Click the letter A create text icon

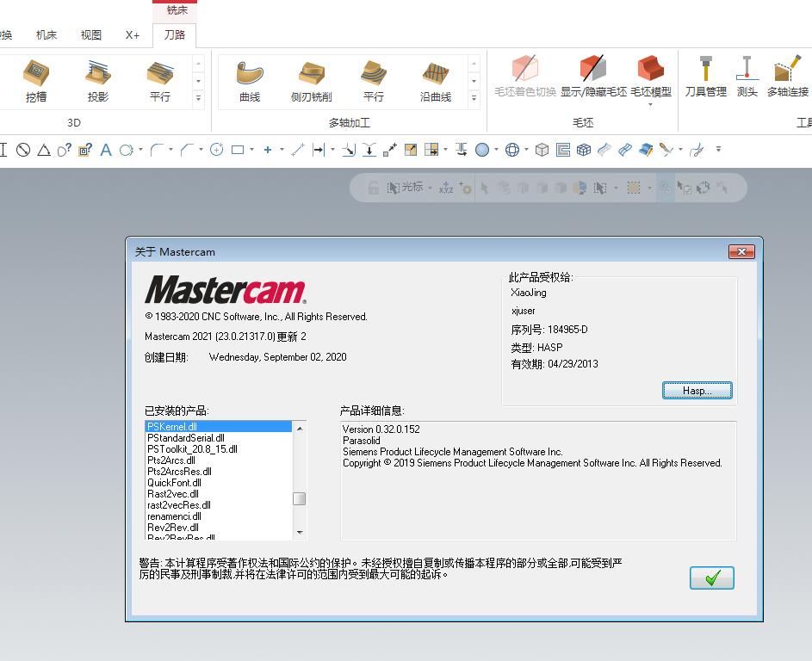[106, 150]
